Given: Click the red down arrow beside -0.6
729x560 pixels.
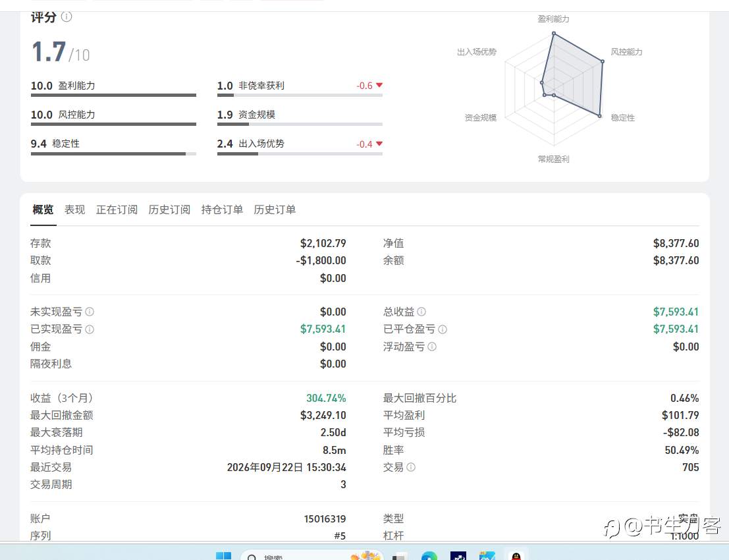Looking at the screenshot, I should pos(379,85).
